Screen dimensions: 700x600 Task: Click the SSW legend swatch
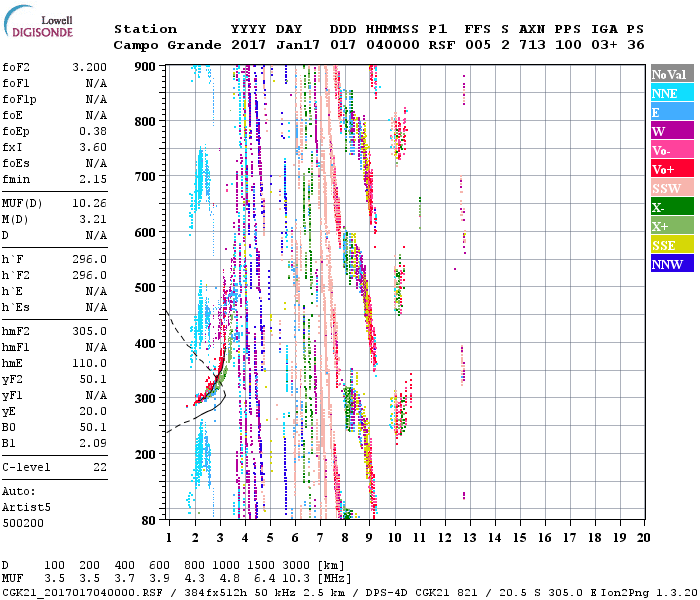(671, 188)
